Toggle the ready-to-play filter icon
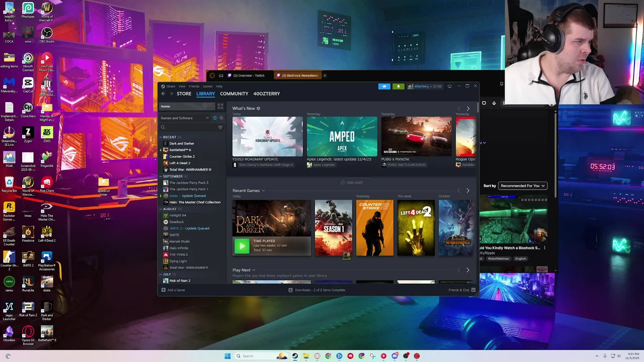Viewport: 644px width, 362px height. point(221,118)
